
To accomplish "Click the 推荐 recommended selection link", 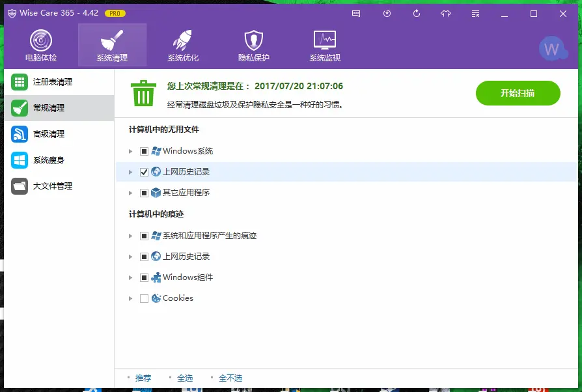I will (143, 378).
